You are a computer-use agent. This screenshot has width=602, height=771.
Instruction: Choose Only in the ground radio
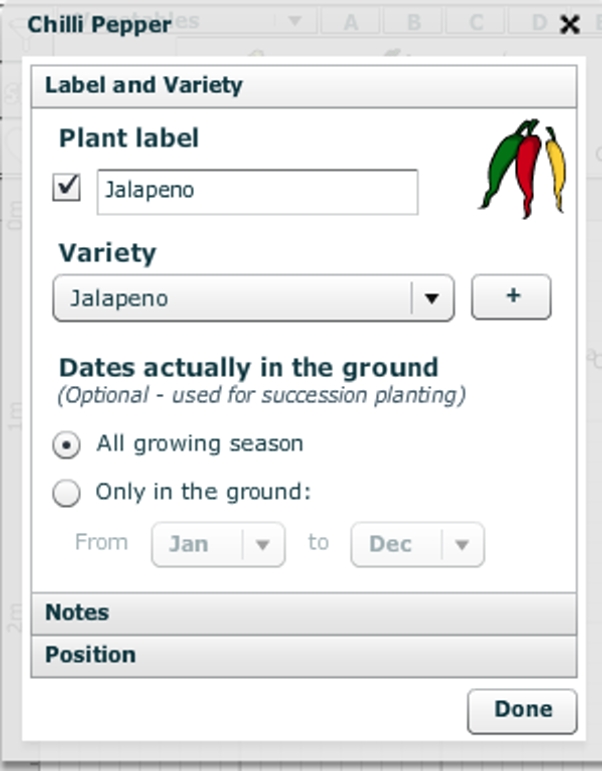67,492
